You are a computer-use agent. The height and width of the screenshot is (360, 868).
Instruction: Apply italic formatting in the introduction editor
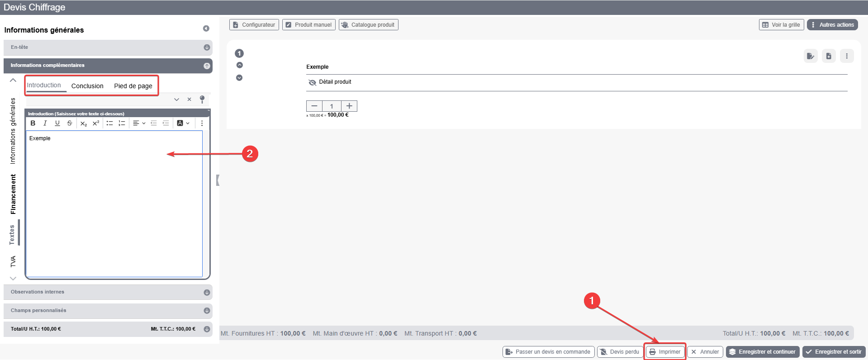point(45,123)
